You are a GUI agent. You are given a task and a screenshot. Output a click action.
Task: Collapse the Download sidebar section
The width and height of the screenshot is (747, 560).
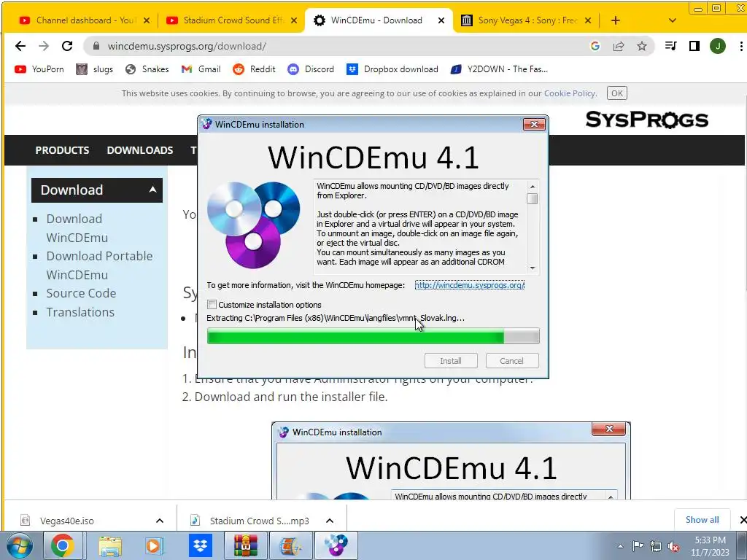click(x=152, y=190)
